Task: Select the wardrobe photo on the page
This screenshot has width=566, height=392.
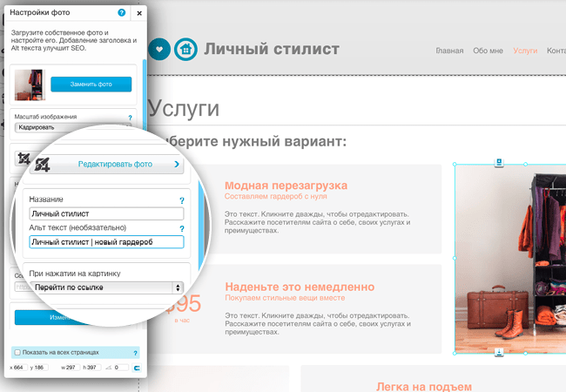Action: pos(510,259)
